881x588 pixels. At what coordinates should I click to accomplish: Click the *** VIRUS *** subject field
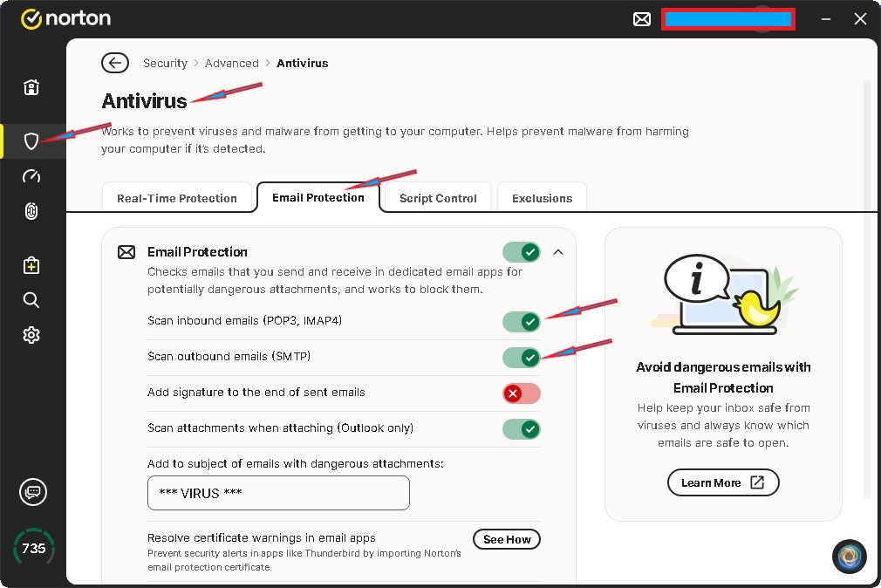(x=278, y=493)
